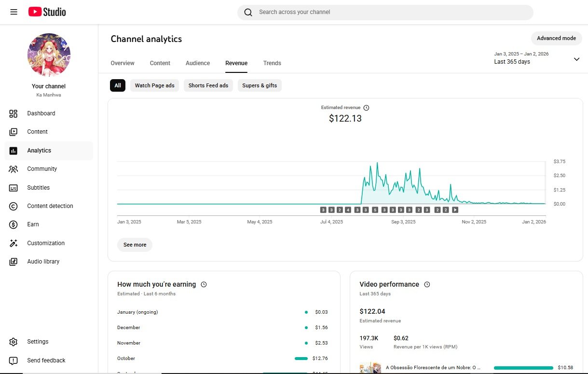Select the Shorts Feed ads filter chip
This screenshot has height=374, width=588.
(208, 85)
